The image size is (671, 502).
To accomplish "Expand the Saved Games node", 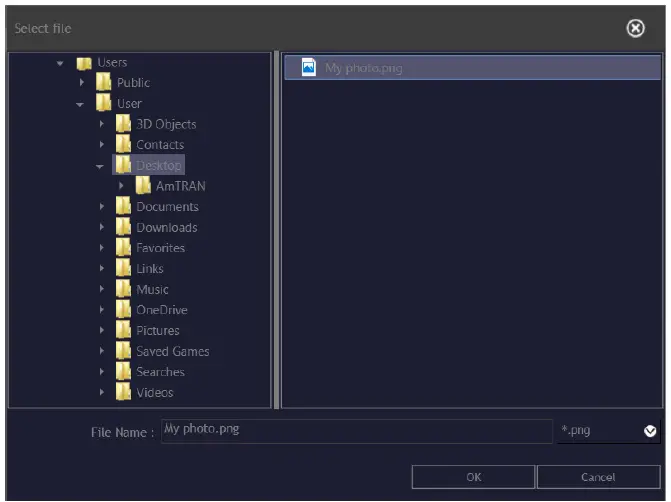I will click(101, 351).
